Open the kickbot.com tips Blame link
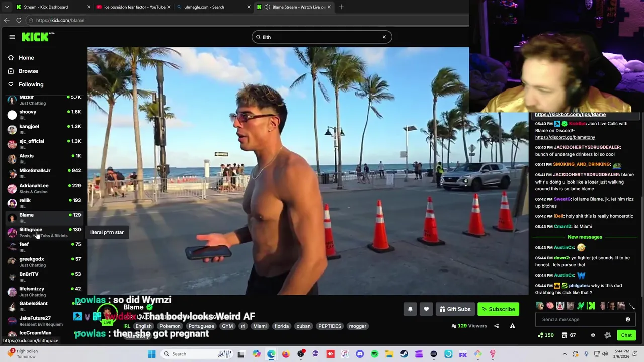This screenshot has width=644, height=362. (x=570, y=115)
